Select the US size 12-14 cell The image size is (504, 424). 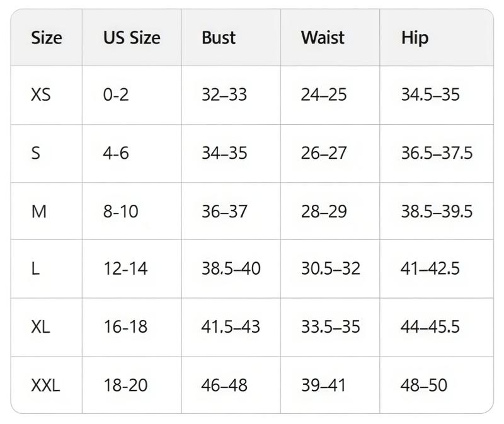pos(125,269)
